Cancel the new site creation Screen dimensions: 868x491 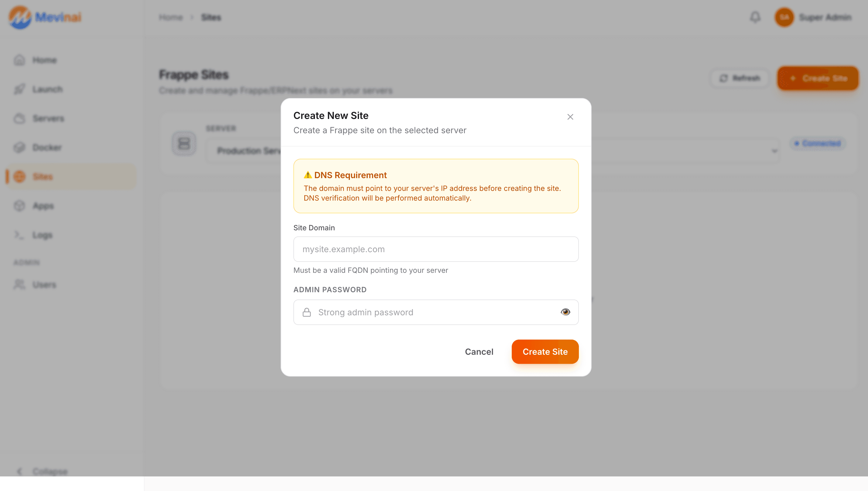click(x=479, y=352)
